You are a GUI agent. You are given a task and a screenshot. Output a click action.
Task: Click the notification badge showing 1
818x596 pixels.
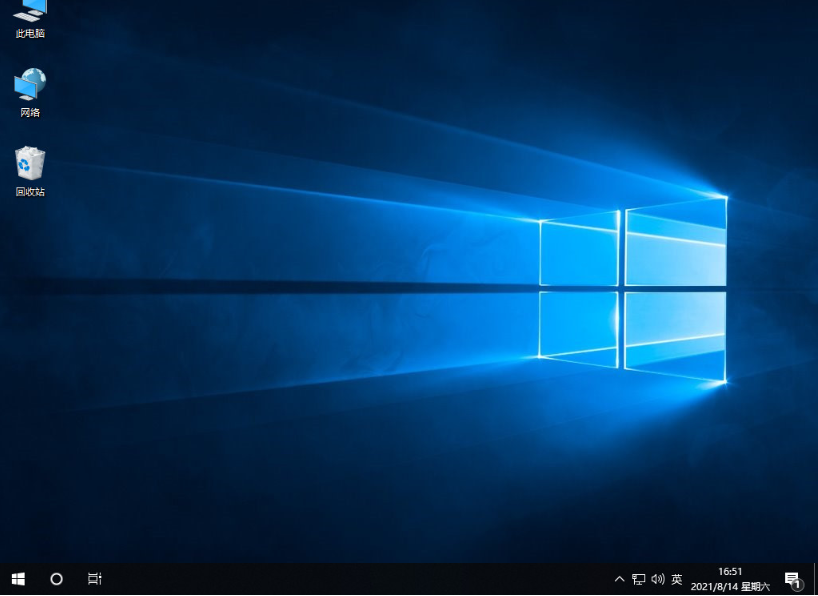800,584
